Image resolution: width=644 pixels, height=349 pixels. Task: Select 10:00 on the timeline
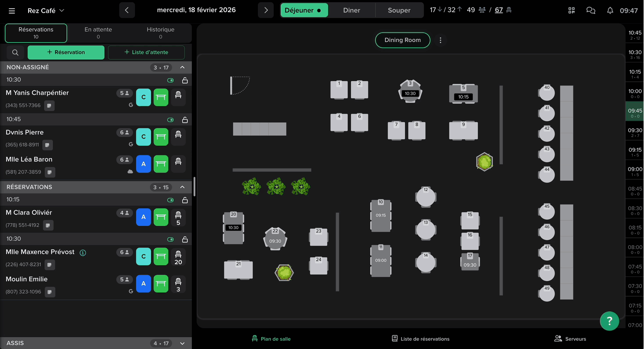(x=635, y=93)
